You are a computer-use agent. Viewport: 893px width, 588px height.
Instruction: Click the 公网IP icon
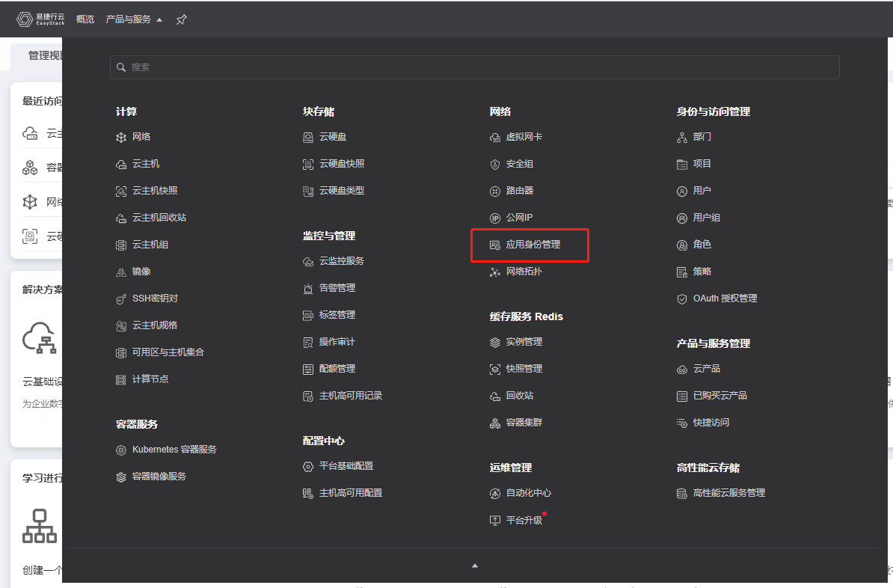click(494, 218)
